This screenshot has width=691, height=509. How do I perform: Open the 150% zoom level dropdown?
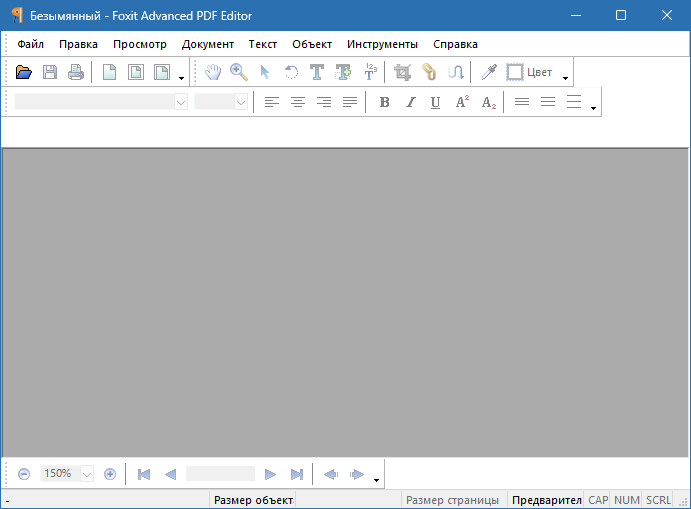coord(87,474)
